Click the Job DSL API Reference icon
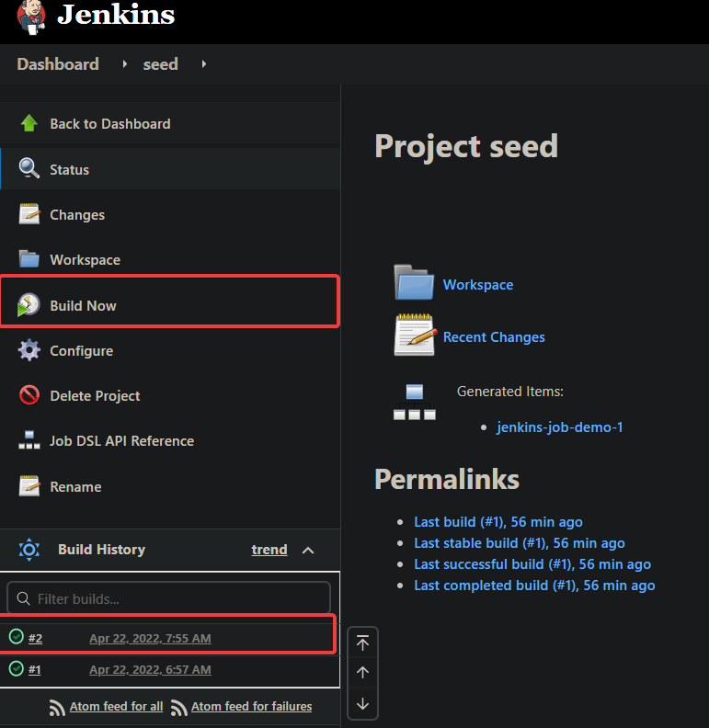Viewport: 709px width, 728px height. pos(29,440)
